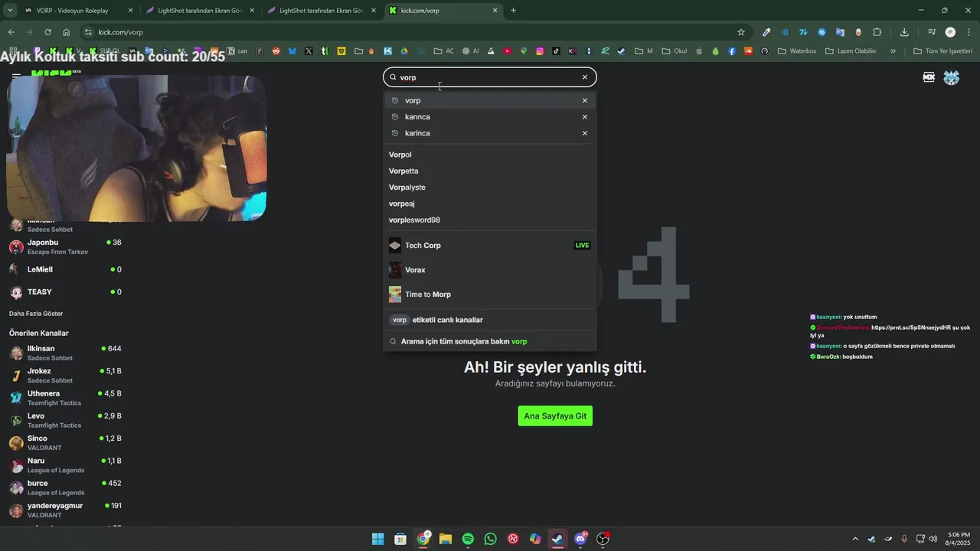Open the live Tech Corp channel result
This screenshot has height=551, width=980.
pyautogui.click(x=490, y=246)
